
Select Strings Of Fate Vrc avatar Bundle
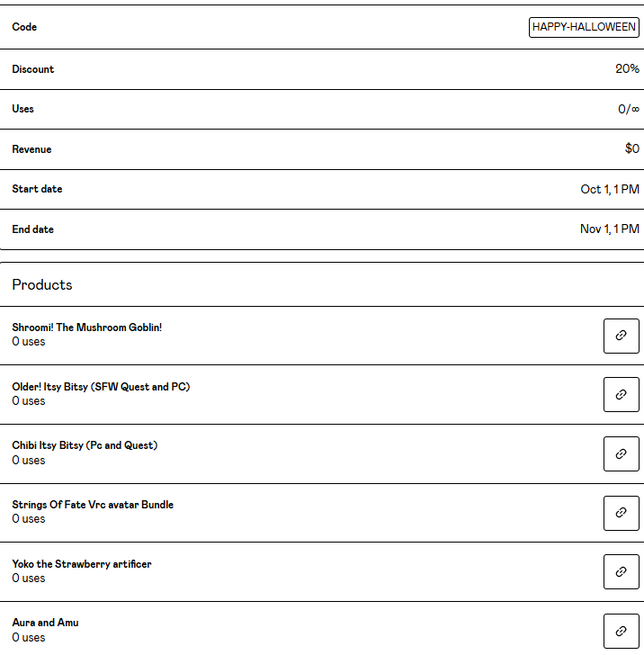point(93,505)
